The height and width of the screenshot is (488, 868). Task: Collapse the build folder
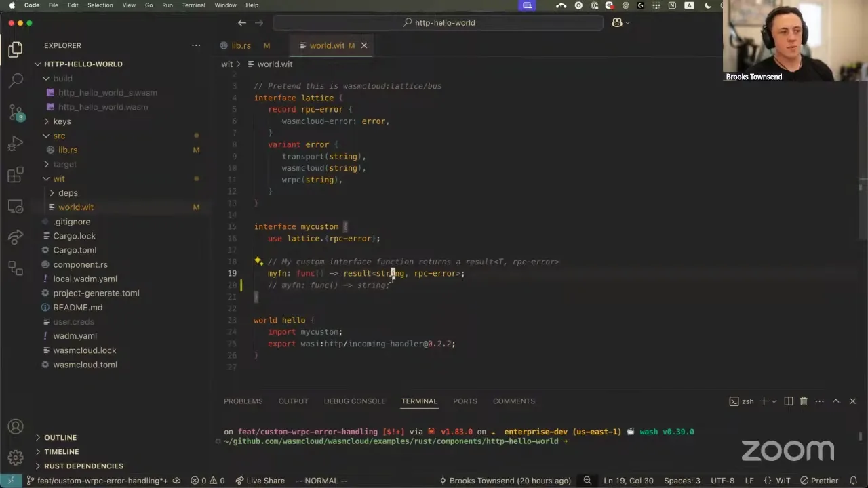pos(46,79)
